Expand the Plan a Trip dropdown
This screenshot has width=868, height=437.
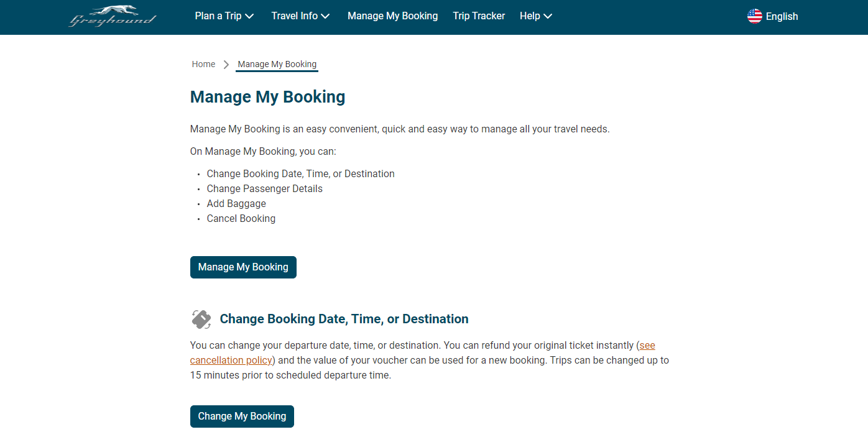pos(224,16)
